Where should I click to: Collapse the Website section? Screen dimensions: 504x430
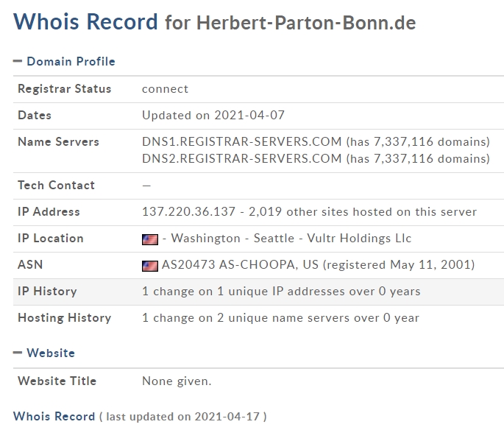coord(44,353)
